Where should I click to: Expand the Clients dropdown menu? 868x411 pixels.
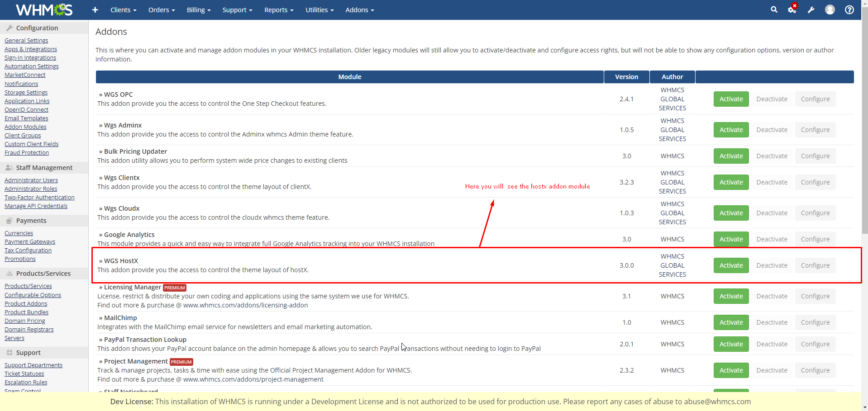[x=123, y=10]
